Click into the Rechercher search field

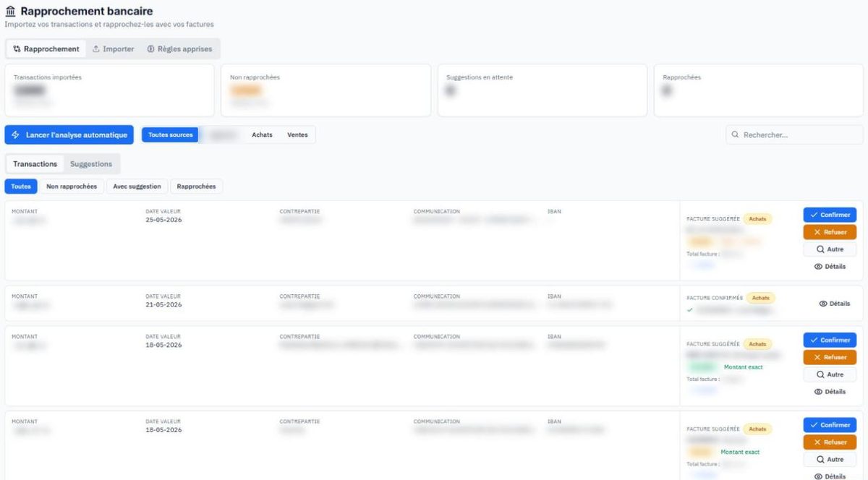(x=794, y=134)
